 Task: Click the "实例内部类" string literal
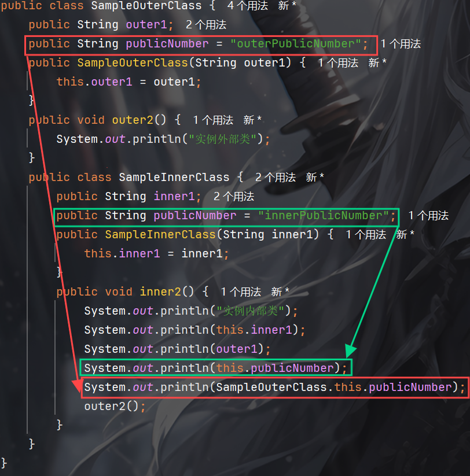[251, 311]
